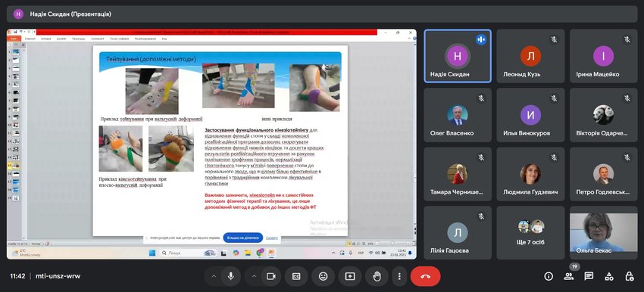Turn on closed captions

pyautogui.click(x=296, y=276)
